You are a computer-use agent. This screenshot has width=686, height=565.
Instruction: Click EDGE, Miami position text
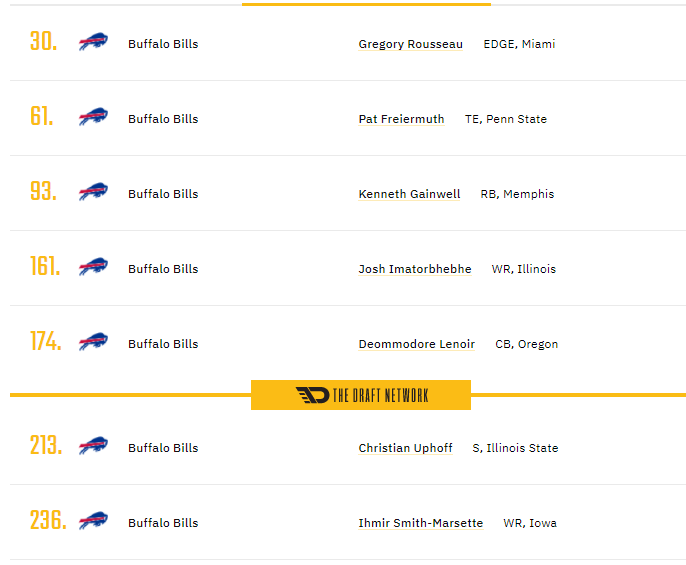point(519,44)
